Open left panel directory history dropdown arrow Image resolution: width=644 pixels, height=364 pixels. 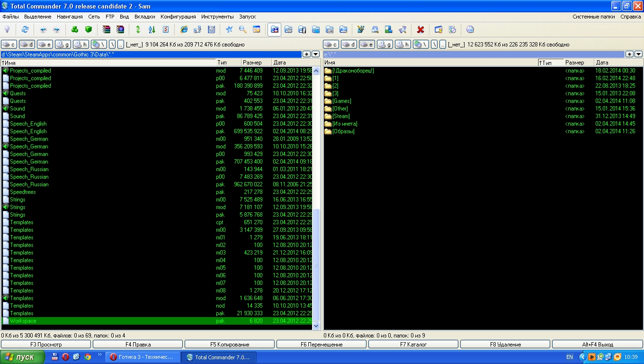(316, 55)
